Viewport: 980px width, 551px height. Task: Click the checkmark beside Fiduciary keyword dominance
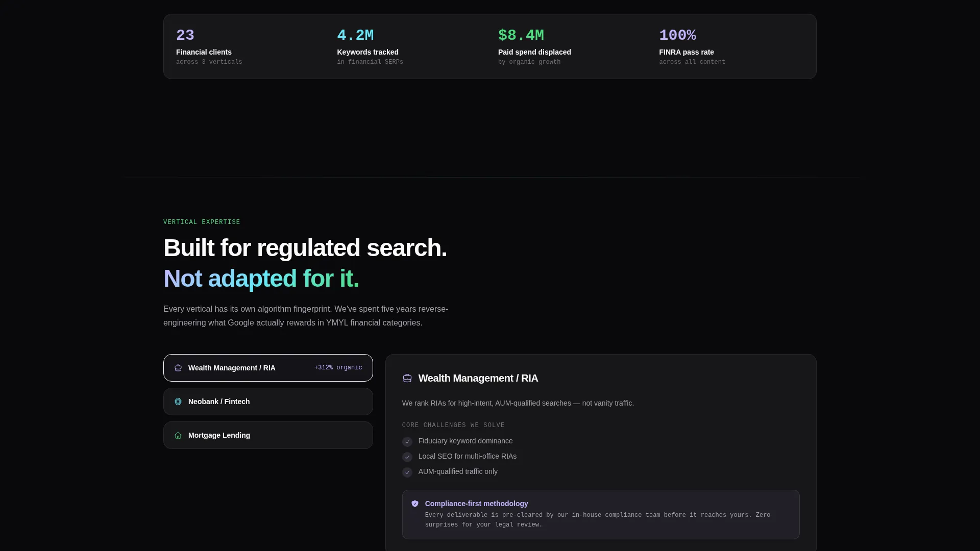coord(407,442)
